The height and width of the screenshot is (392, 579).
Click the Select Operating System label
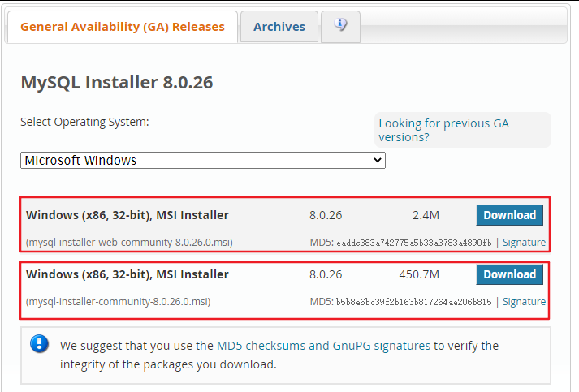tap(84, 122)
